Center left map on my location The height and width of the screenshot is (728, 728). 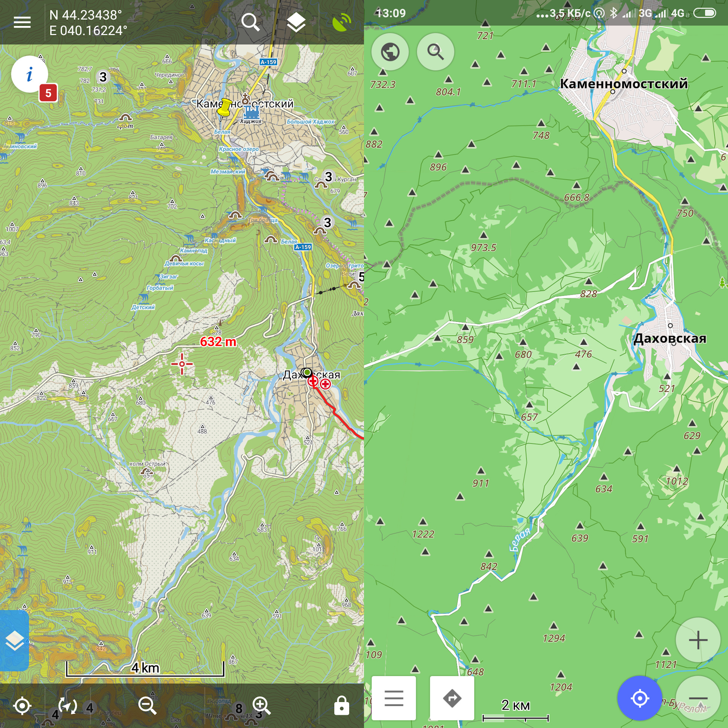pyautogui.click(x=22, y=706)
